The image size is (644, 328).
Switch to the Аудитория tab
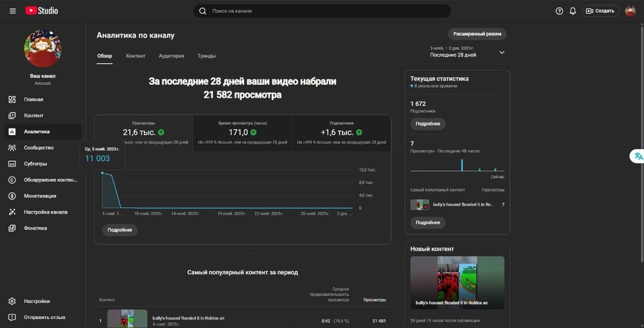(171, 56)
